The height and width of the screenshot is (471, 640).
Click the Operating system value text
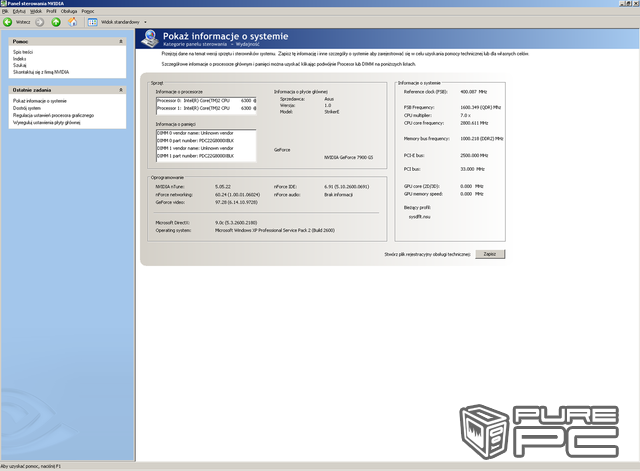275,230
